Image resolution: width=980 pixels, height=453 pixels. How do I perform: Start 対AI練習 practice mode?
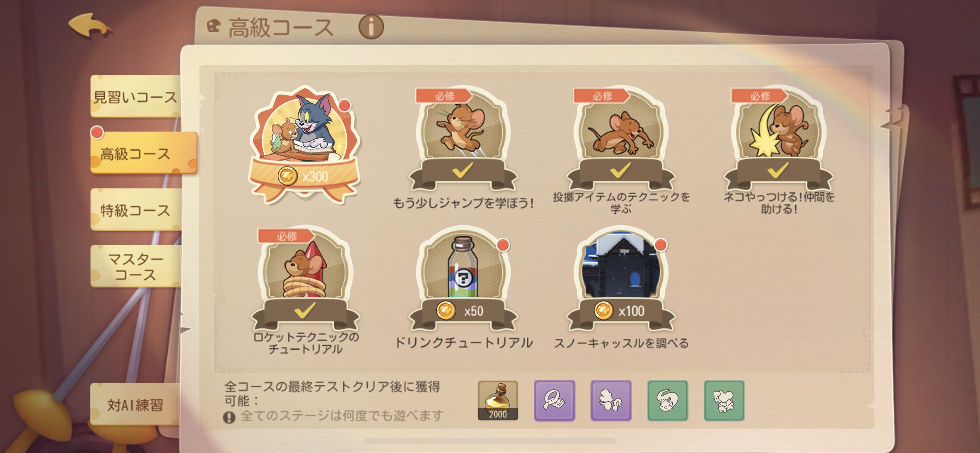tap(135, 405)
